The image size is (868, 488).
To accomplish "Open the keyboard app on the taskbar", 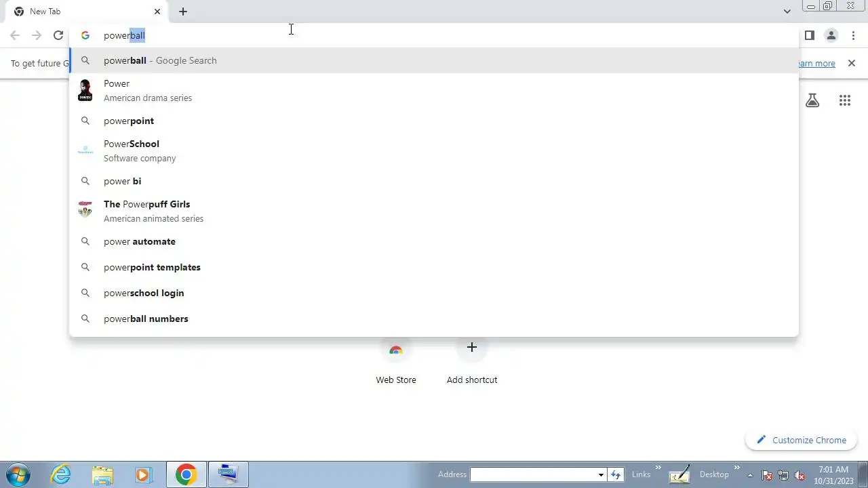I will pos(228,474).
